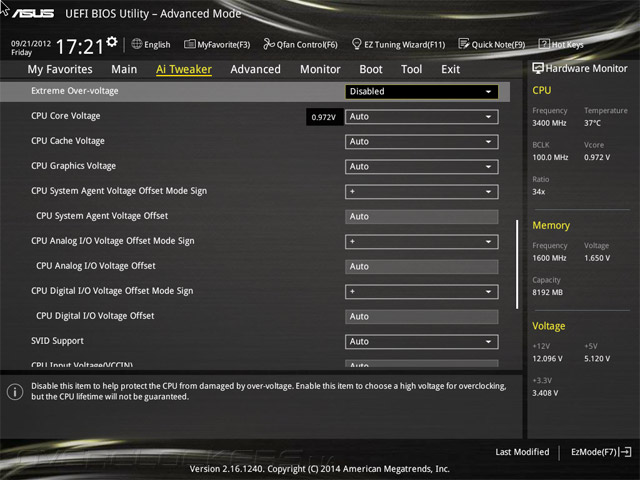Viewport: 640px width, 480px height.
Task: Click memory frequency 1600 MHz
Action: coord(549,258)
